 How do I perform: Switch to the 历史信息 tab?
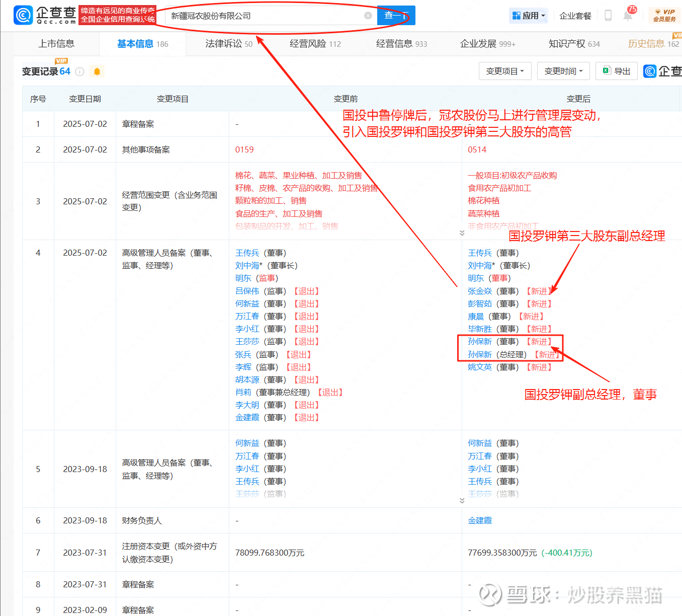[x=653, y=44]
